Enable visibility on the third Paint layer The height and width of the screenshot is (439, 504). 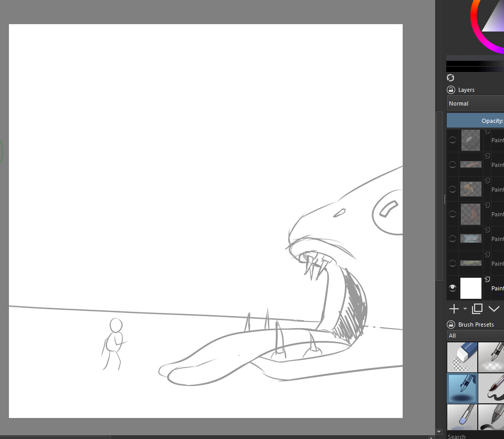tap(452, 189)
